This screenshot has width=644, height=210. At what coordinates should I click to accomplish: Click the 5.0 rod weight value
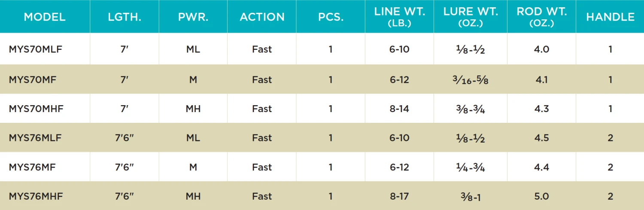pyautogui.click(x=541, y=197)
